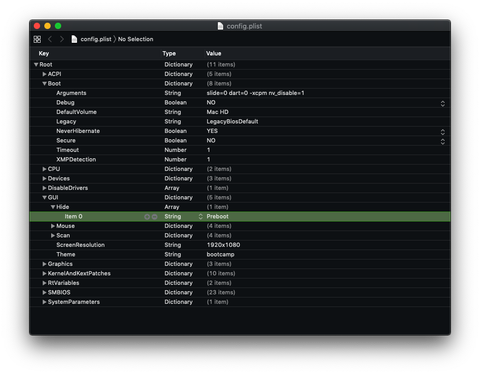Viewport: 480px width, 374px height.
Task: Click the Type column header
Action: tap(169, 53)
